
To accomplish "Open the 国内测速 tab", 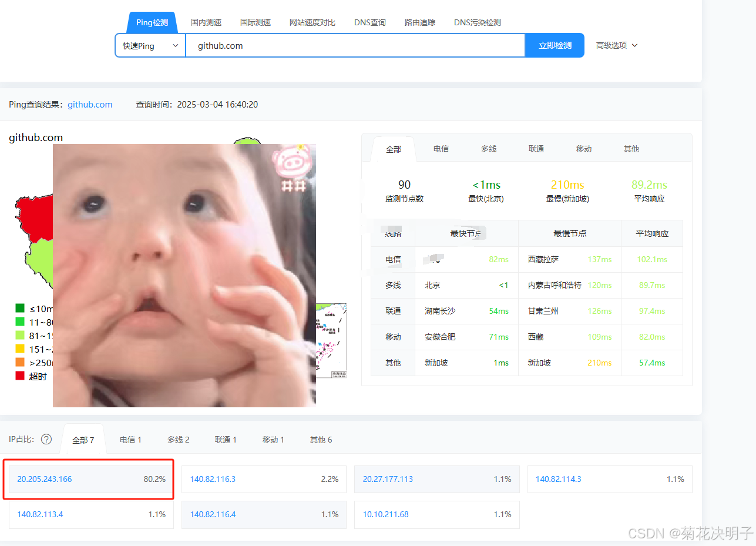I will (x=206, y=22).
